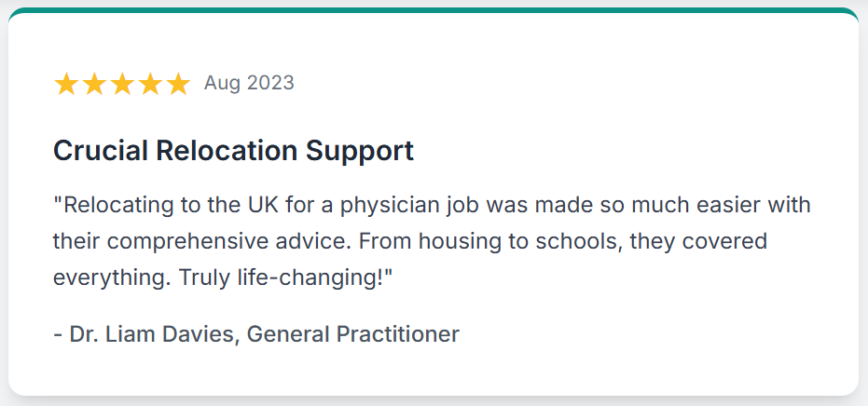Click the second gold star
The width and height of the screenshot is (868, 406).
(x=94, y=84)
